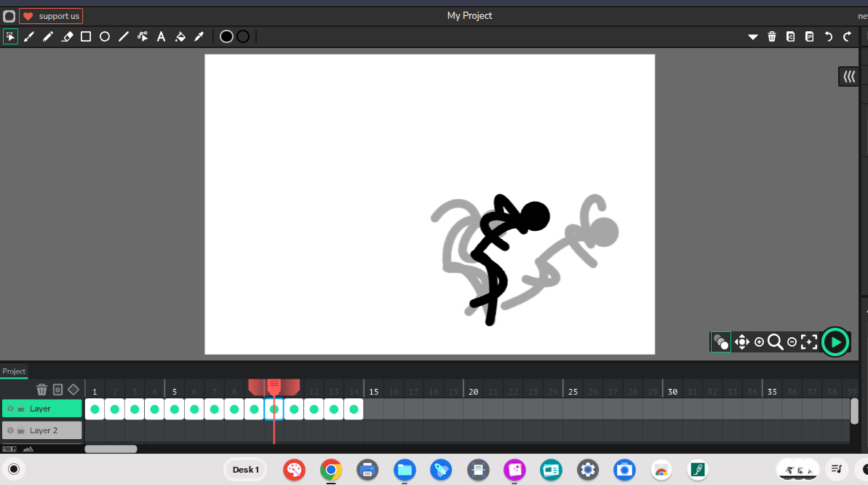Activate the Text tool

click(x=162, y=36)
